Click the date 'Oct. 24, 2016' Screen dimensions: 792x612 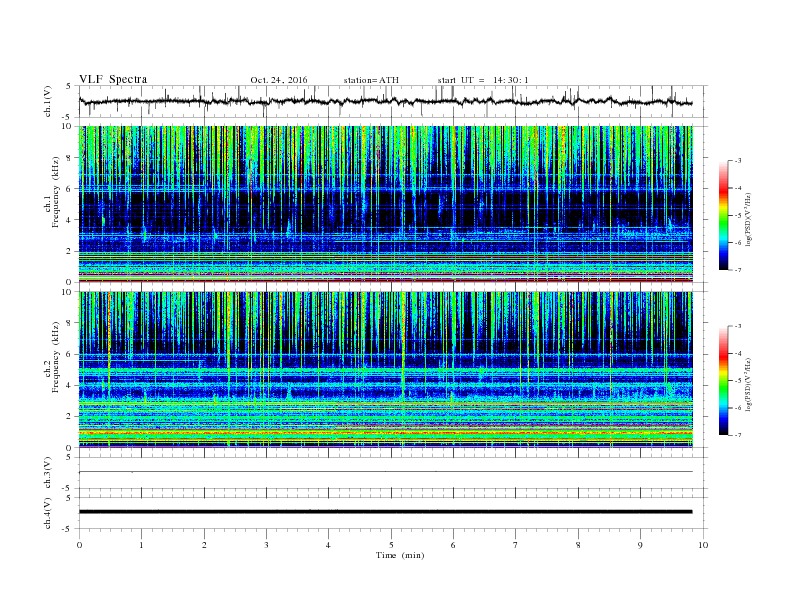279,80
